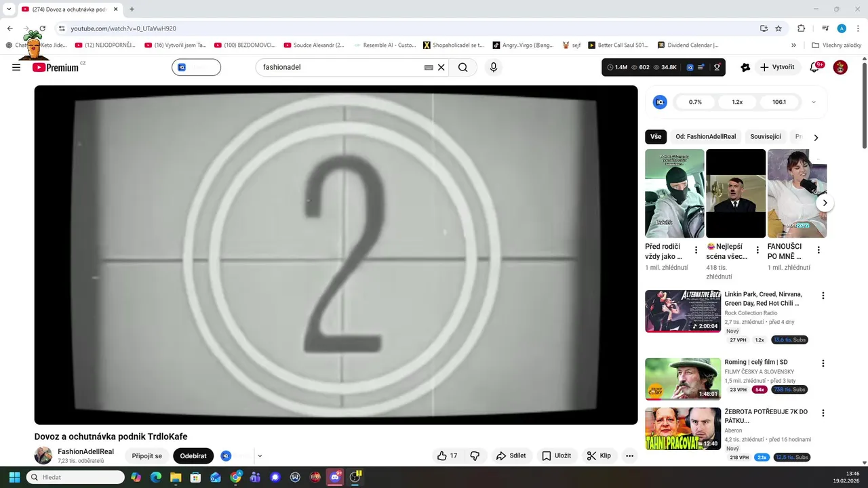Open Roming celý film thumbnail

683,379
